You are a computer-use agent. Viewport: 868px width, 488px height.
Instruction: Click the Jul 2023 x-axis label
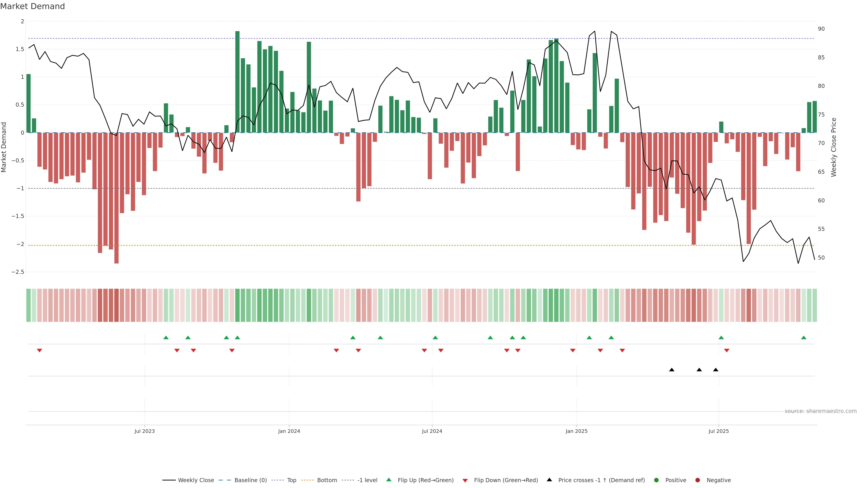[x=145, y=431]
